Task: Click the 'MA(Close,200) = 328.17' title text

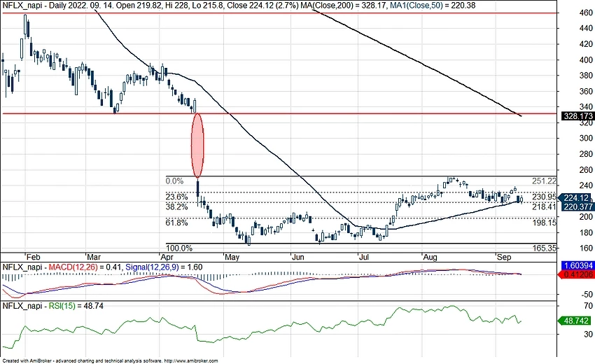Action: point(344,6)
